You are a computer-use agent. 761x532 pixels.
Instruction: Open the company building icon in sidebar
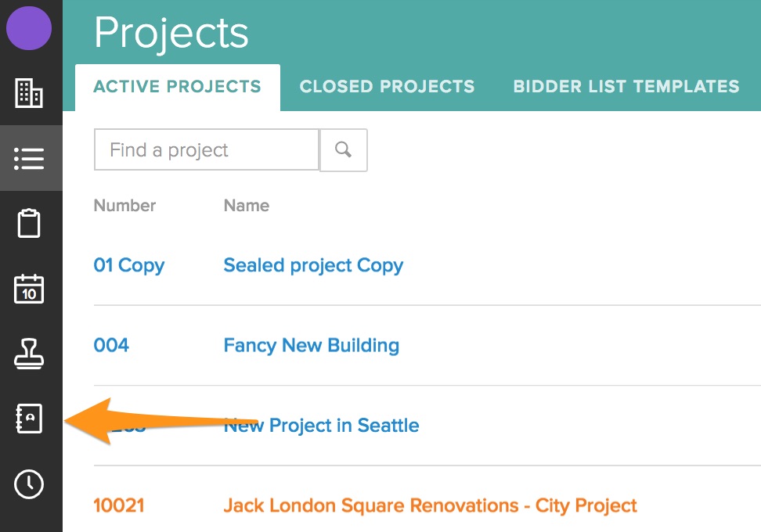(x=30, y=94)
